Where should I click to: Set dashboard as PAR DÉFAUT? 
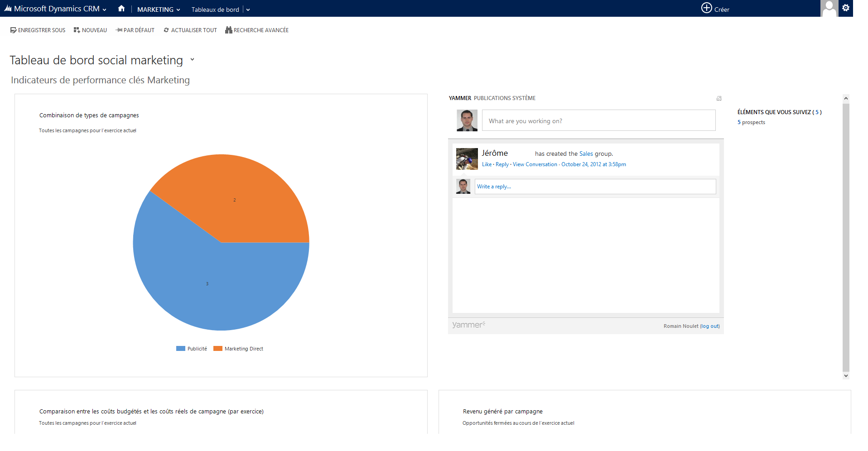coord(135,30)
